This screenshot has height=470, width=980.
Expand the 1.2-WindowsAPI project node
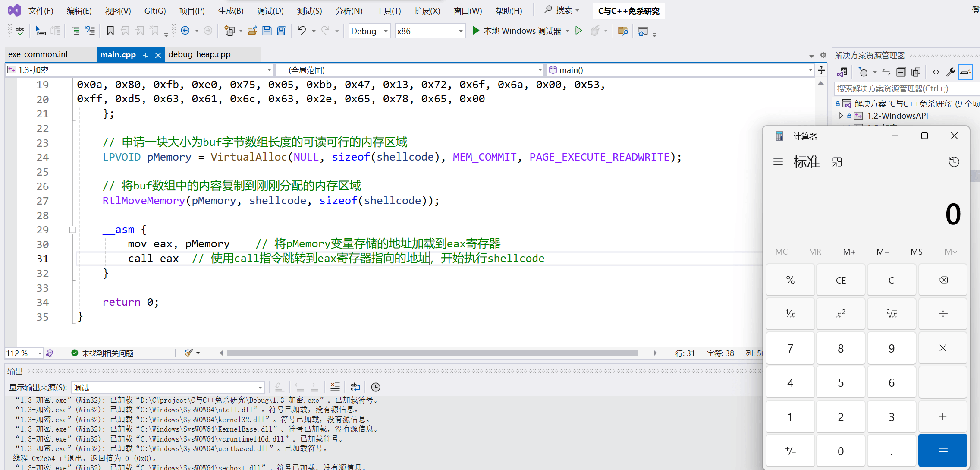point(841,116)
